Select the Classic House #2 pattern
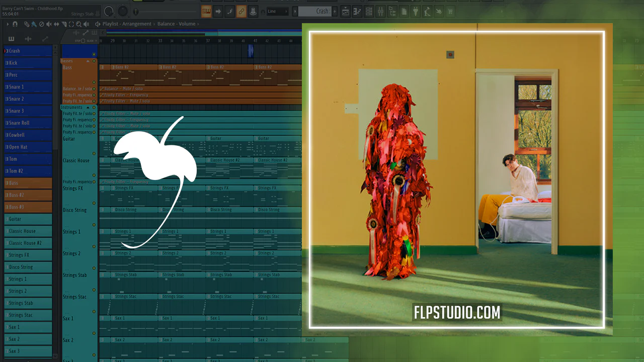 pyautogui.click(x=28, y=243)
